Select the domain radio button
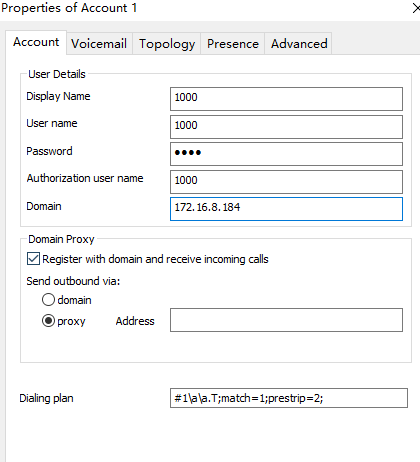The width and height of the screenshot is (420, 462). (x=48, y=299)
